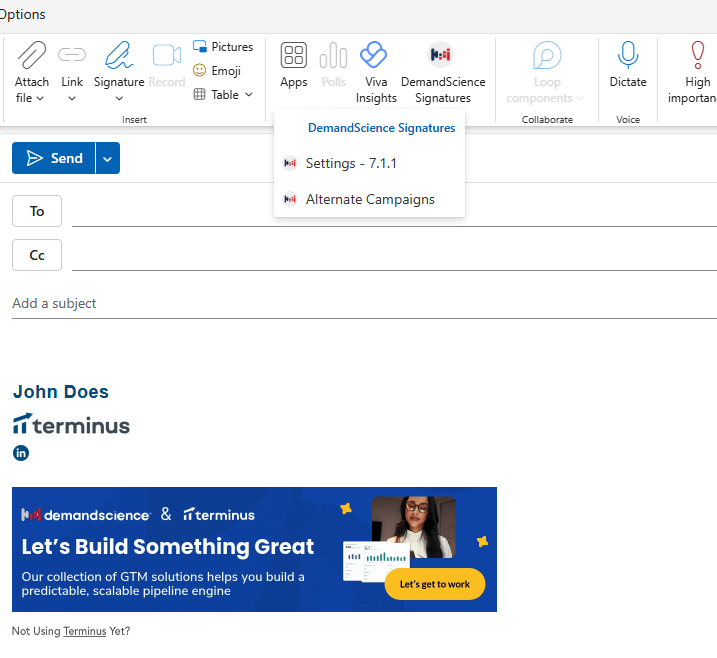Follow the Terminus hyperlink below banner
Viewport: 717px width, 658px height.
click(x=85, y=631)
